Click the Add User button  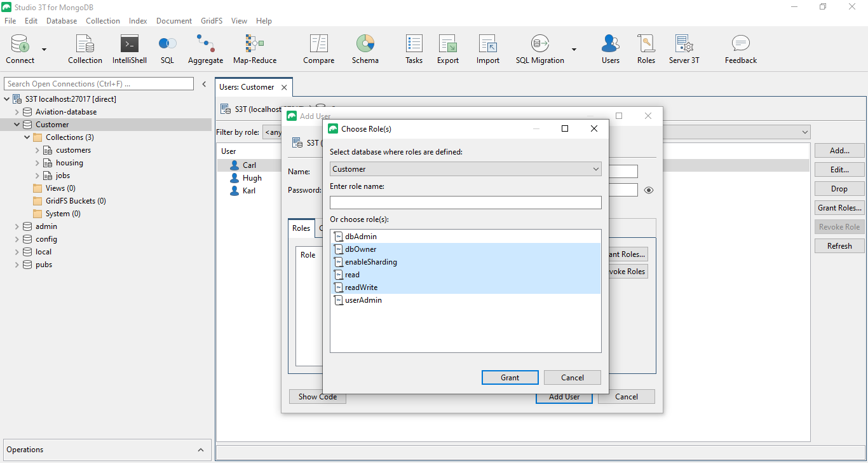pos(564,397)
